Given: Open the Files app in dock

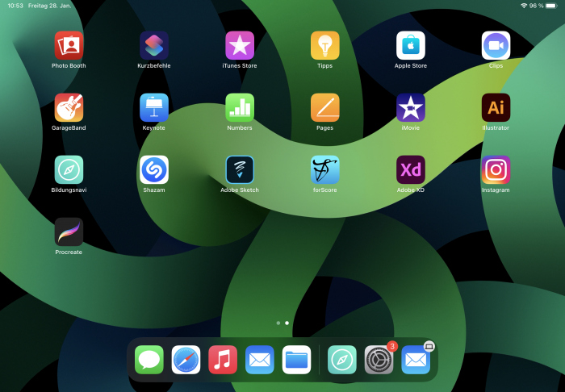Looking at the screenshot, I should pyautogui.click(x=296, y=360).
